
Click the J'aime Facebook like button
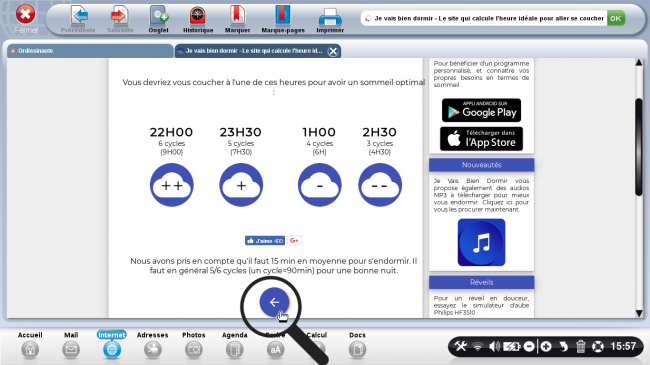265,241
